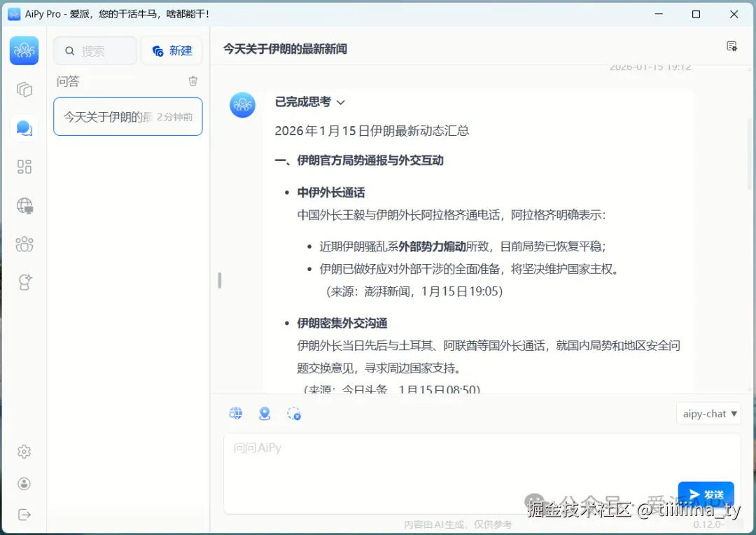The image size is (756, 535).
Task: Select the 今天关于伊朗 conversation in the list
Action: [127, 116]
